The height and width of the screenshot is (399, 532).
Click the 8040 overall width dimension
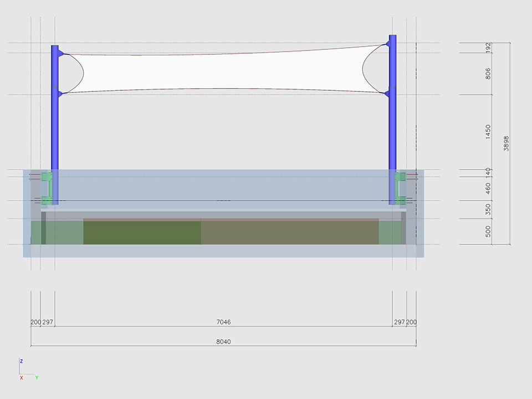(223, 342)
